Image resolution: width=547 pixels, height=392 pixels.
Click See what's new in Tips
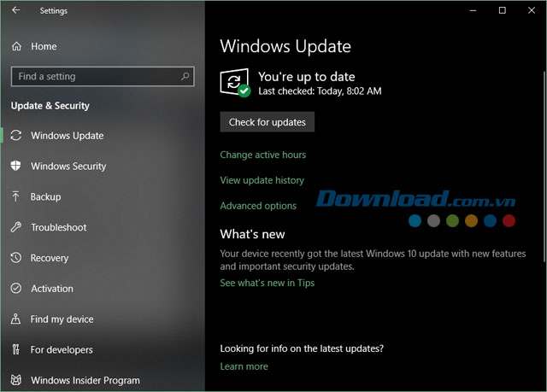pos(268,283)
